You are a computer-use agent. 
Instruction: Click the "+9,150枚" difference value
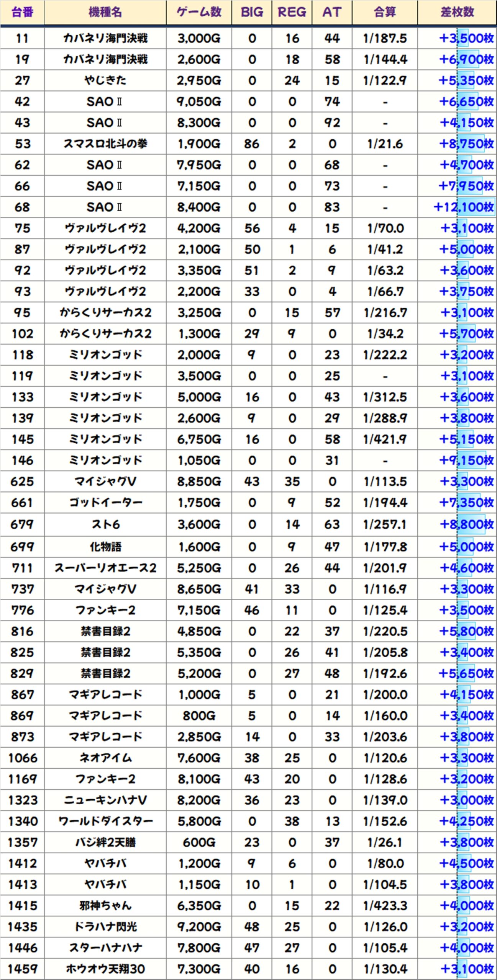(x=466, y=460)
